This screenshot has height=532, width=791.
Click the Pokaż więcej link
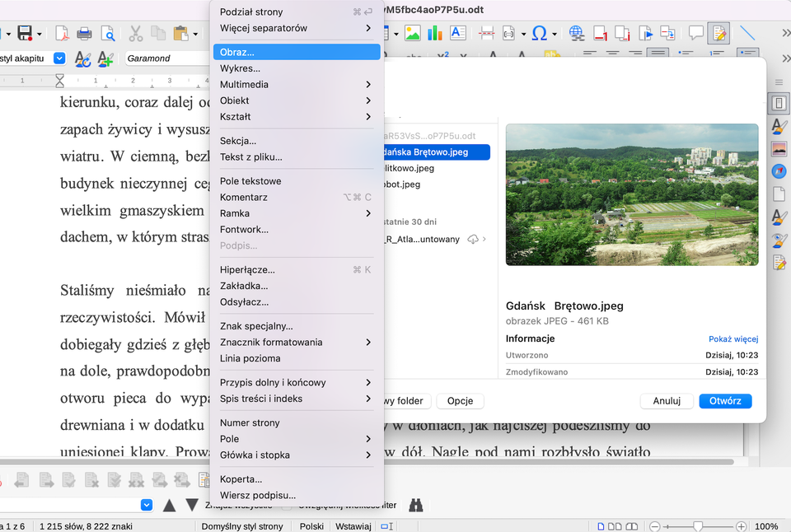point(732,338)
